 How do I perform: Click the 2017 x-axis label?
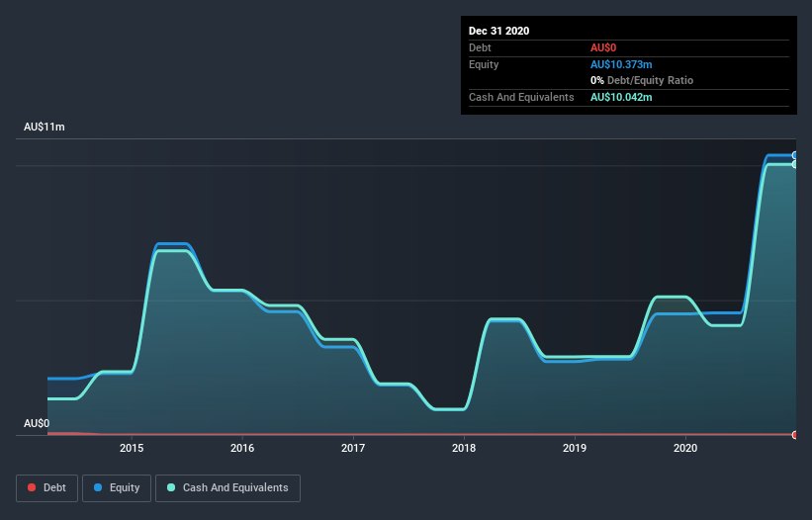pos(353,448)
